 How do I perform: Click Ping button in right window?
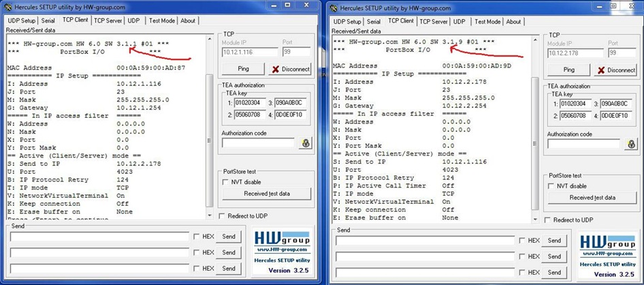pos(569,70)
